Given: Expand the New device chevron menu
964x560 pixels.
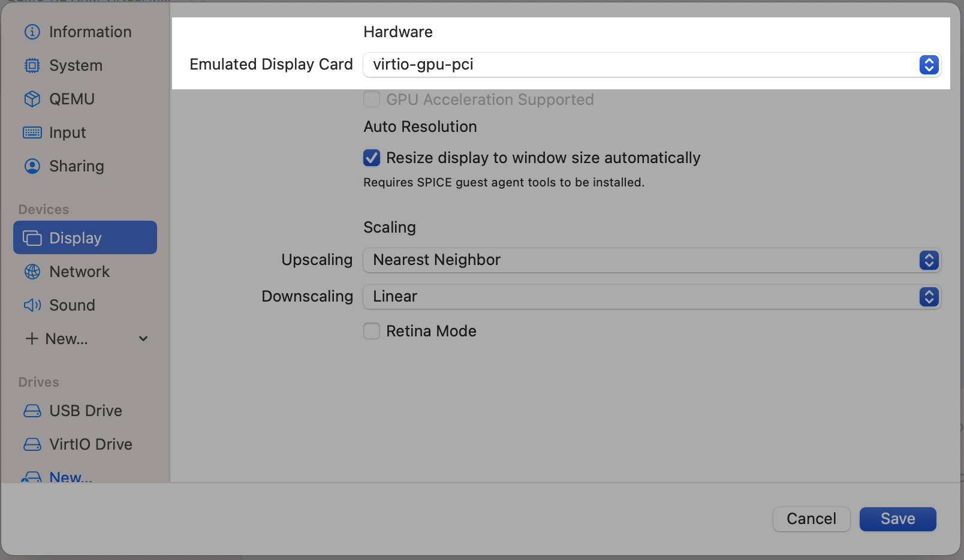Looking at the screenshot, I should 143,339.
